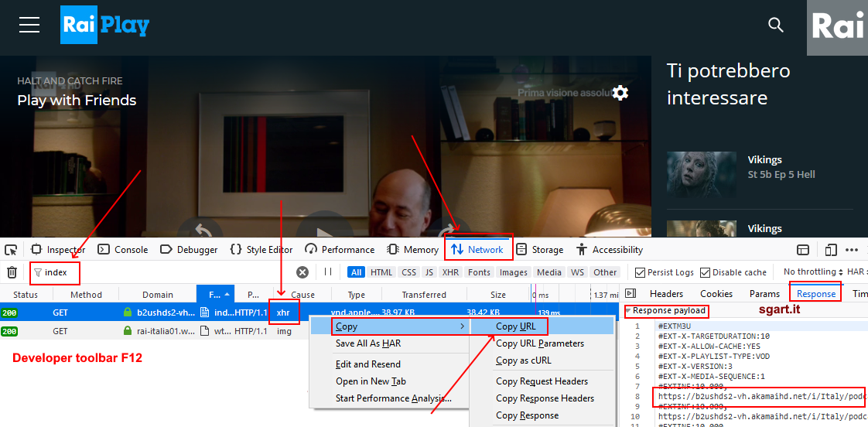Open the Memory panel
This screenshot has width=868, height=427.
(x=412, y=250)
